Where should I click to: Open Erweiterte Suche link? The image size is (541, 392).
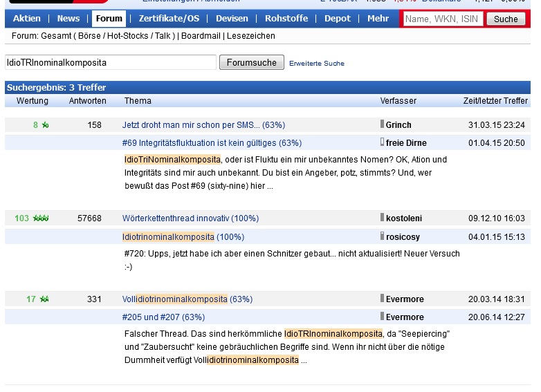click(317, 64)
